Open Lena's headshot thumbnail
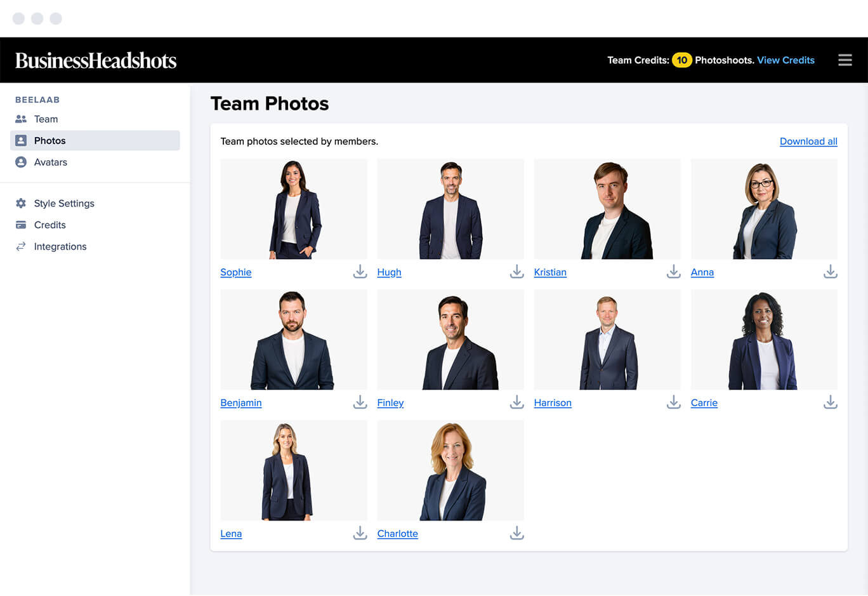 click(294, 470)
